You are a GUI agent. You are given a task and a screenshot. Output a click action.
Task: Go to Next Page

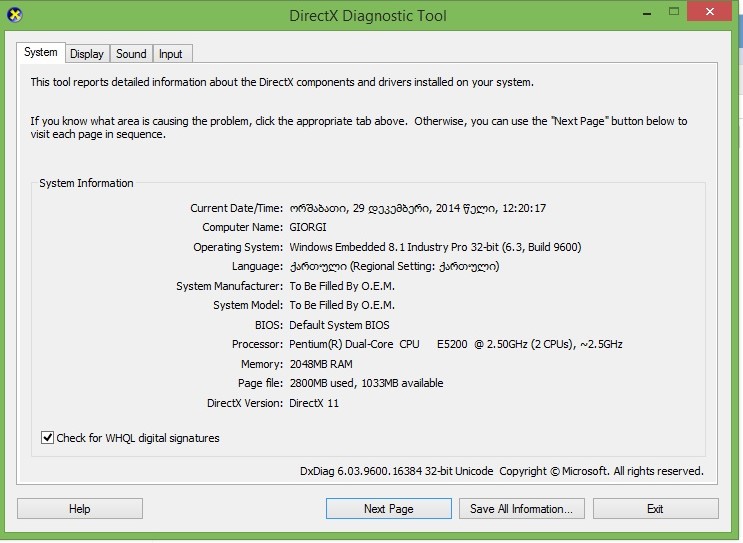(389, 509)
